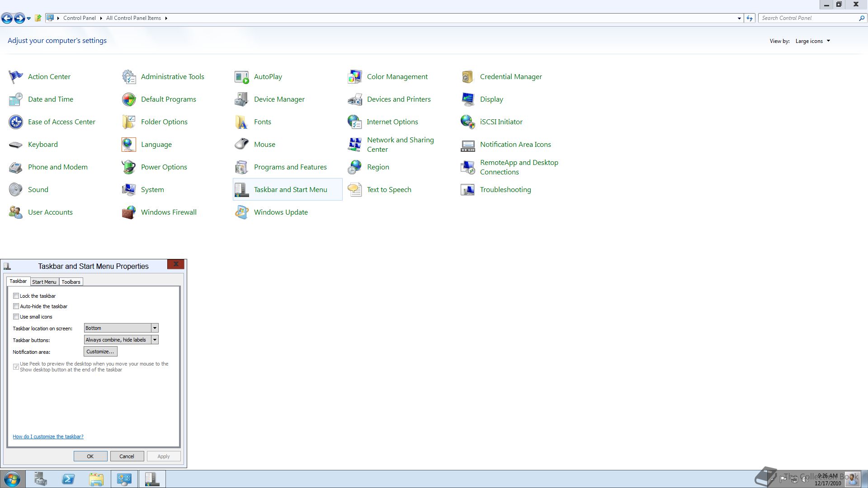Open Device Manager icon
Image resolution: width=868 pixels, height=488 pixels.
242,99
